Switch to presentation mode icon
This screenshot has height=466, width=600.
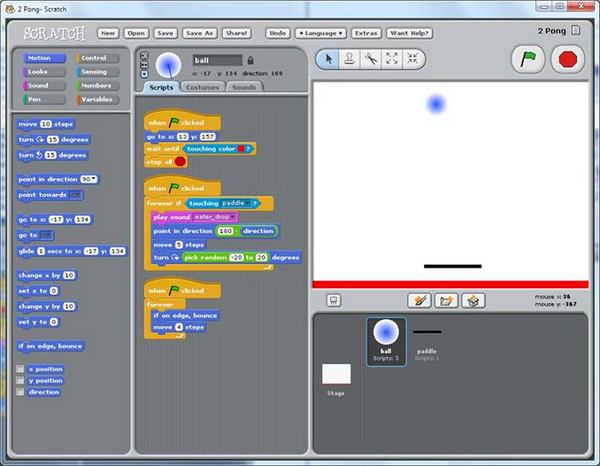(334, 300)
